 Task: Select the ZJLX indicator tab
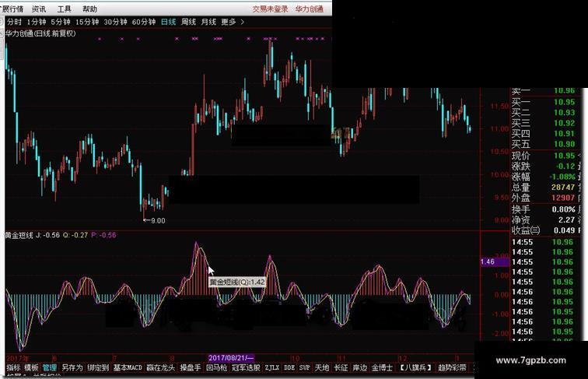(x=272, y=368)
